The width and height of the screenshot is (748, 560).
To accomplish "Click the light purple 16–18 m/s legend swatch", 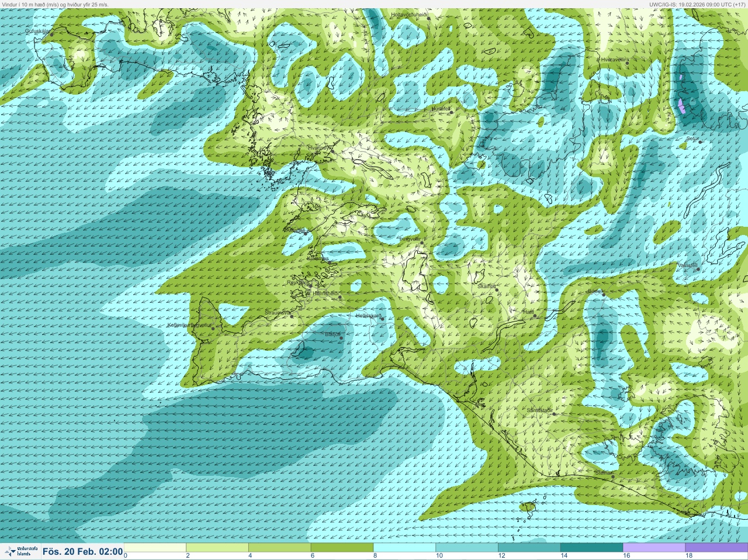I will pyautogui.click(x=654, y=548).
